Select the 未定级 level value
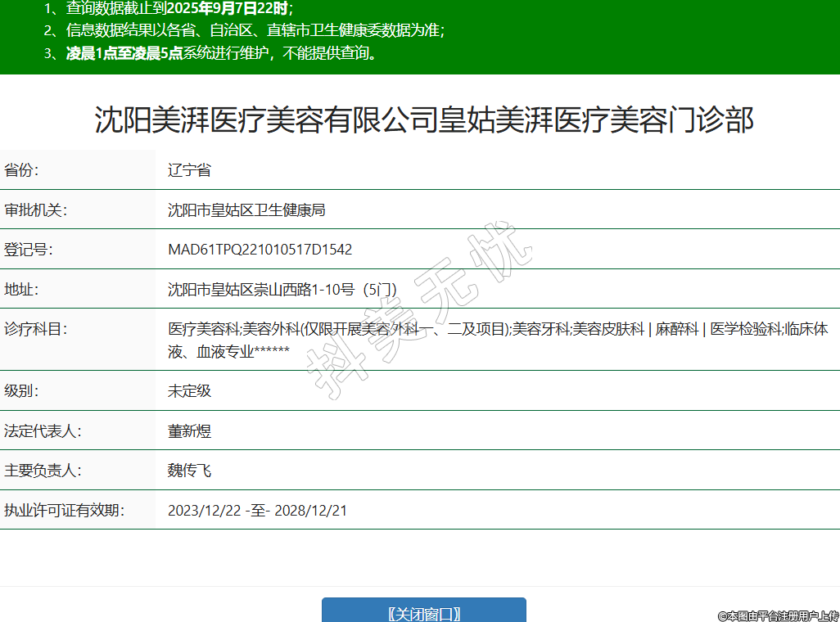 tap(189, 390)
